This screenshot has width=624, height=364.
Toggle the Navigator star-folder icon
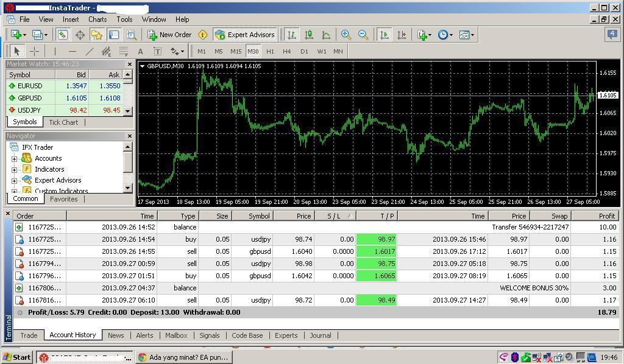pos(97,35)
